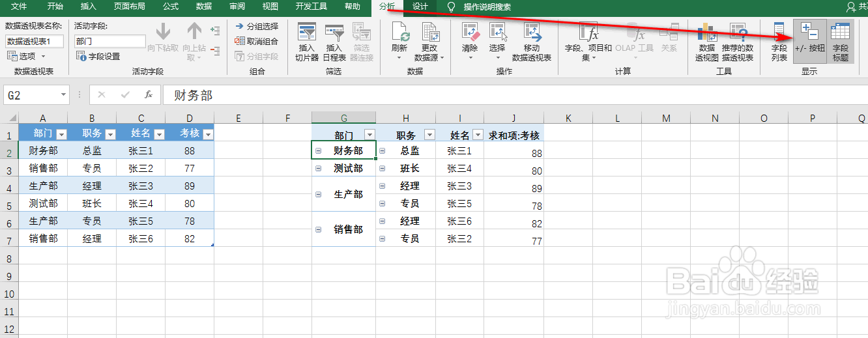Collapse the 生产部 pivot group
This screenshot has width=868, height=338.
point(318,194)
